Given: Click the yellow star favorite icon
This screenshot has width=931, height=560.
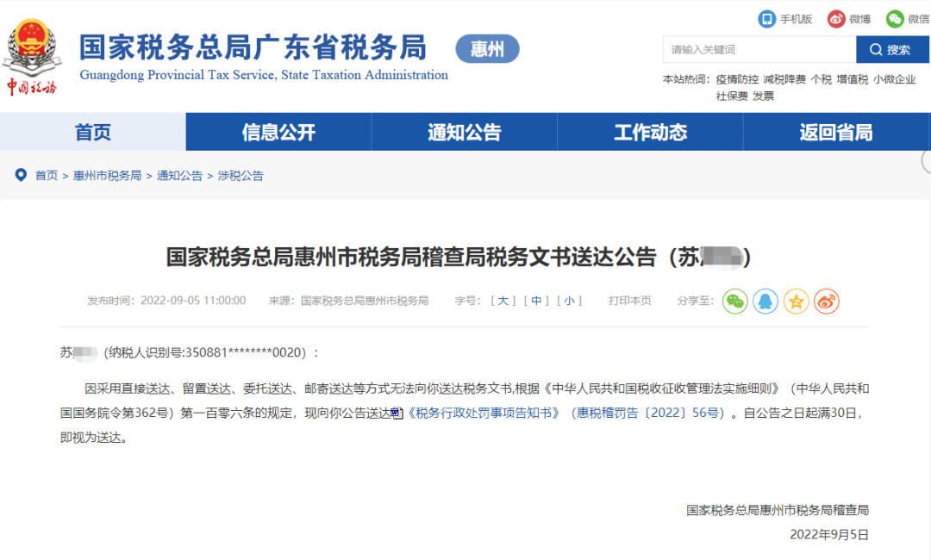Looking at the screenshot, I should click(796, 302).
